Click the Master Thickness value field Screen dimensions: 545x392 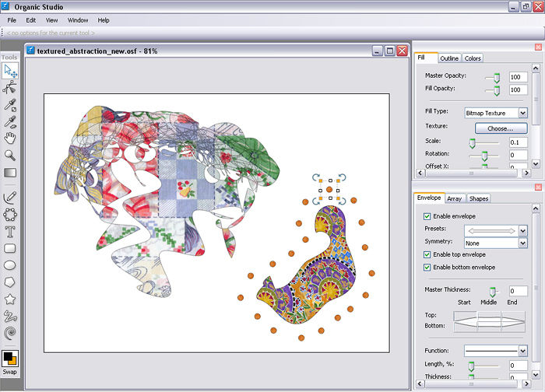(518, 291)
